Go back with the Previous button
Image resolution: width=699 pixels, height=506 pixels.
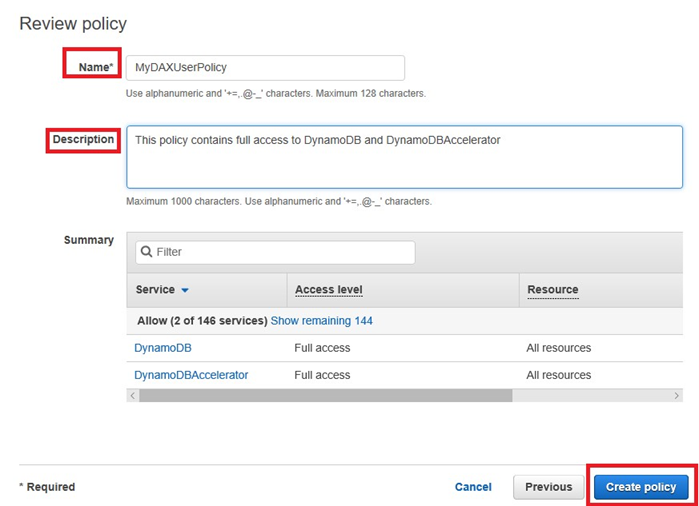[x=548, y=487]
